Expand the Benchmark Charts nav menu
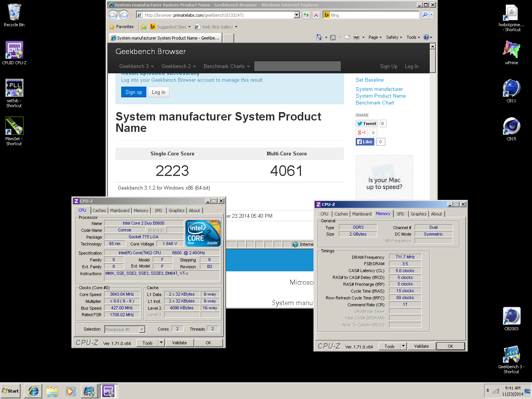Screen dimensions: 532x399 click(x=227, y=66)
